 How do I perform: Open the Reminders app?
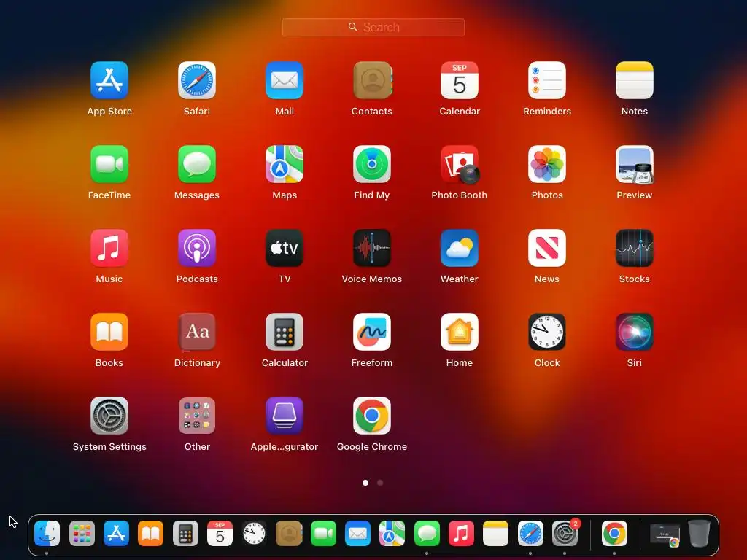coord(547,80)
